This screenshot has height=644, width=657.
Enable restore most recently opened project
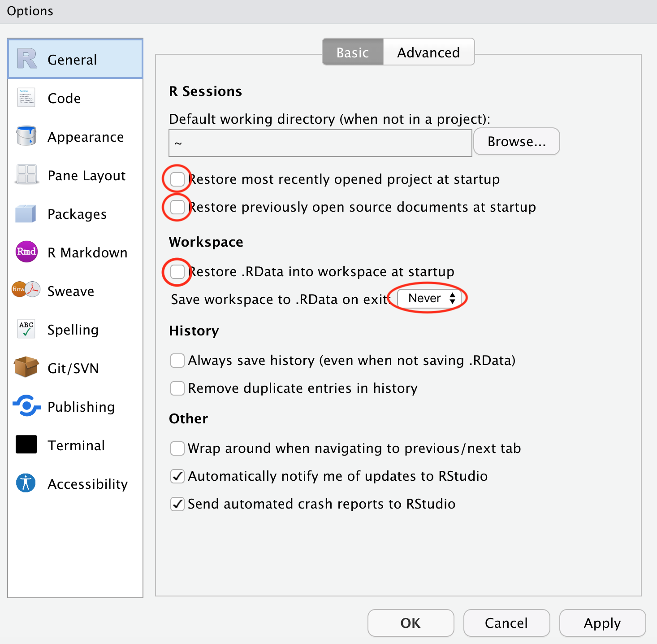(x=177, y=179)
